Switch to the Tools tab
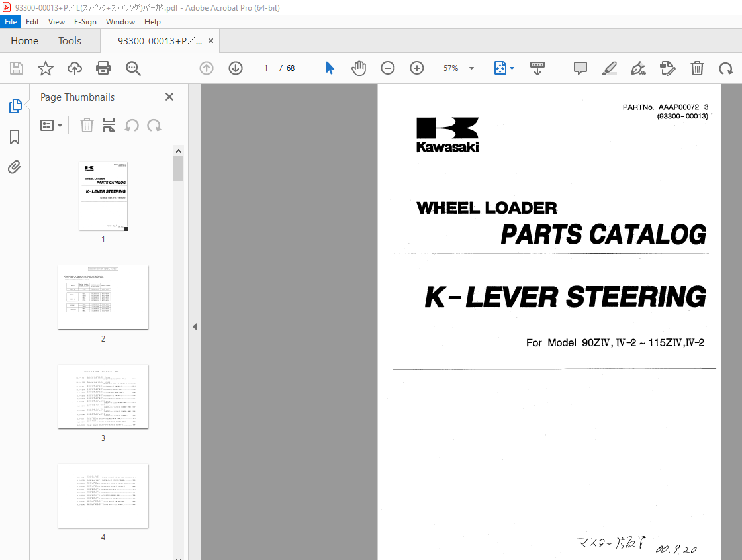Image resolution: width=742 pixels, height=560 pixels. pos(70,41)
